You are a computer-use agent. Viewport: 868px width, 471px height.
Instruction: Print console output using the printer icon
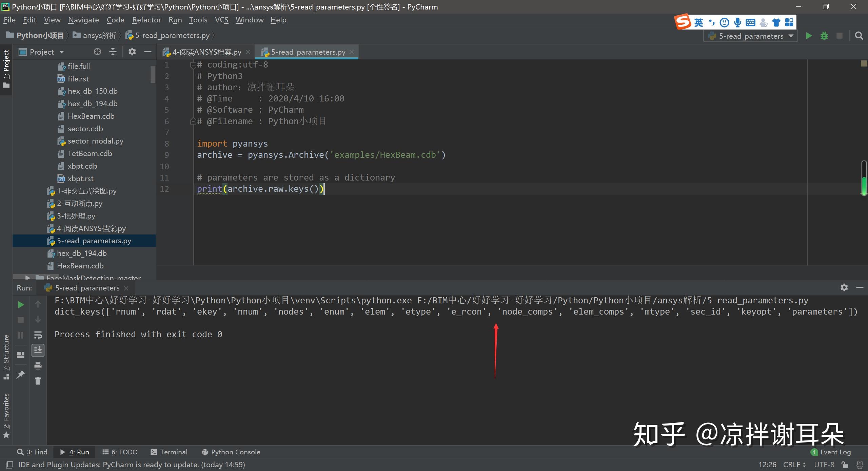38,366
